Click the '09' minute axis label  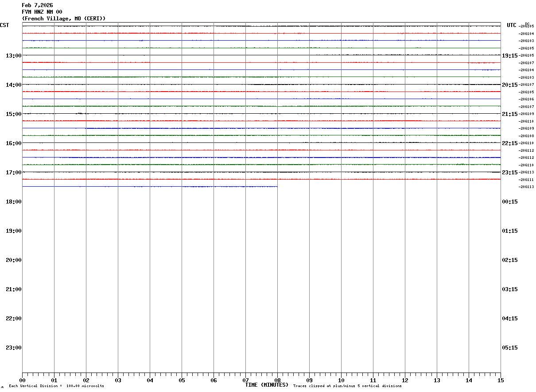tap(309, 380)
